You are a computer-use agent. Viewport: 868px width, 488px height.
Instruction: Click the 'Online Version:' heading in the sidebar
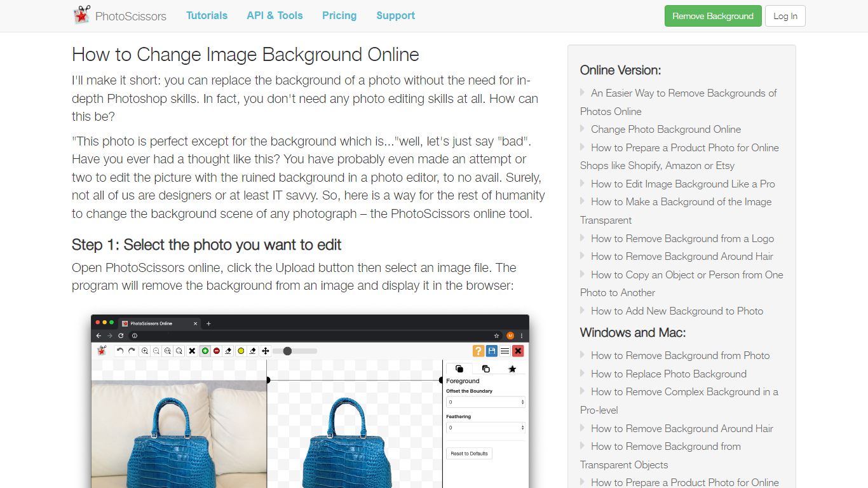pyautogui.click(x=620, y=70)
